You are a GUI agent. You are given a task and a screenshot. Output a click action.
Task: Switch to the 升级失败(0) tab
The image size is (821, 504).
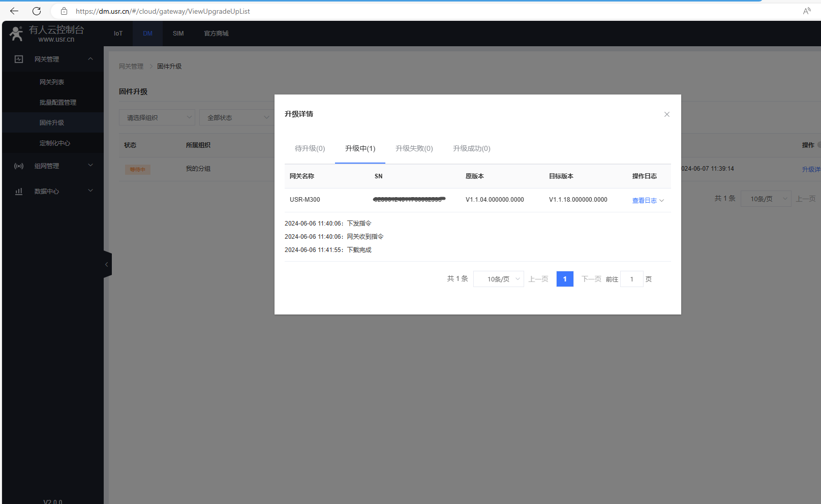[414, 148]
